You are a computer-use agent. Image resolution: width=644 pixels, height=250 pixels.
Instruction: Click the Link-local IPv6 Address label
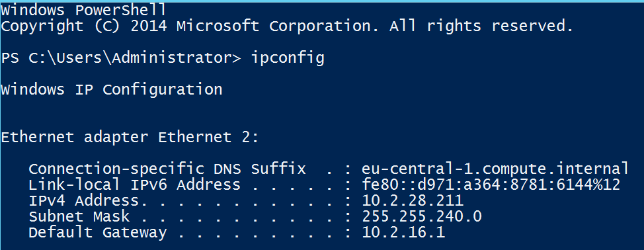point(134,185)
